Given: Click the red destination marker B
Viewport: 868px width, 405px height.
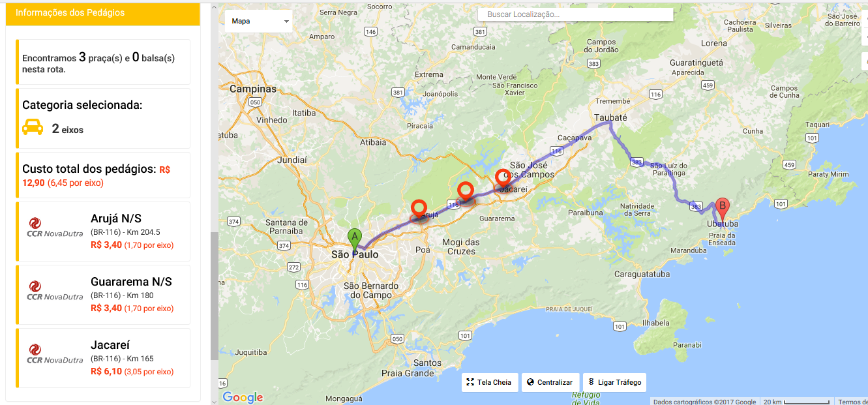Looking at the screenshot, I should point(722,208).
